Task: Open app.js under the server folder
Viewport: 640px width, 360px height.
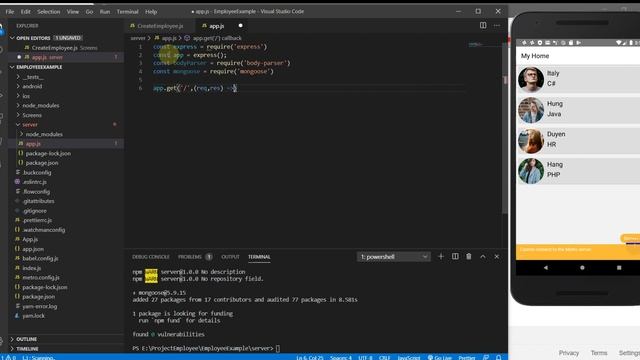Action: click(33, 144)
